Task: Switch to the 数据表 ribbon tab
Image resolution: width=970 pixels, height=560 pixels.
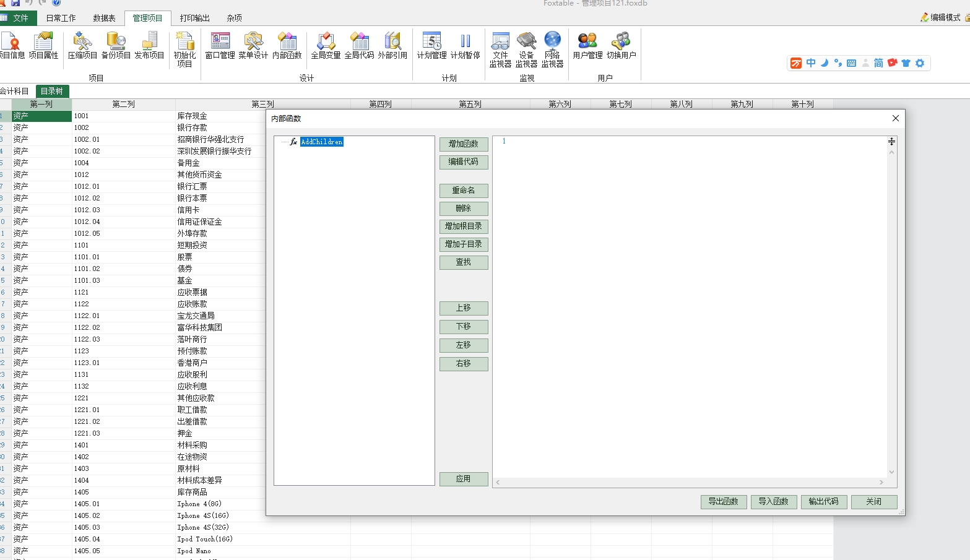Action: 104,18
